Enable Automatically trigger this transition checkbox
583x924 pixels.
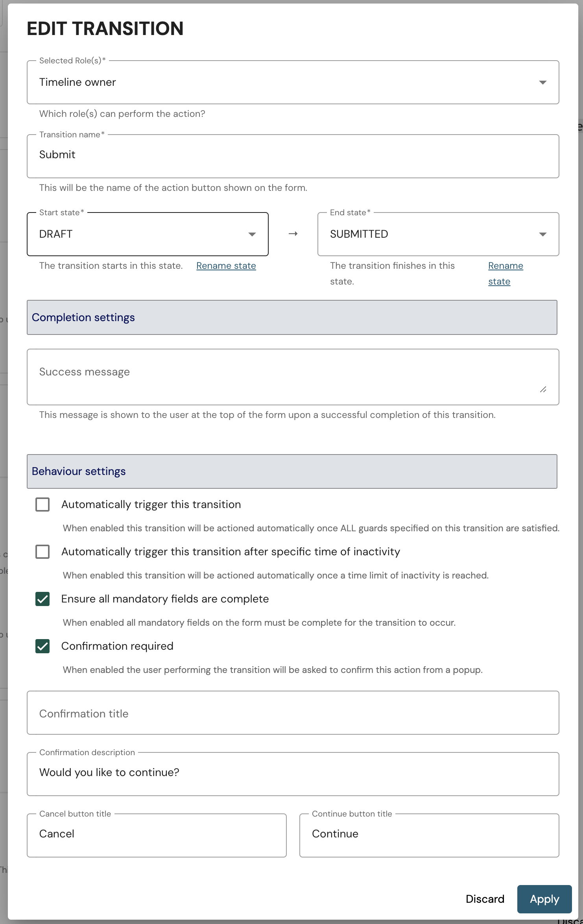42,505
